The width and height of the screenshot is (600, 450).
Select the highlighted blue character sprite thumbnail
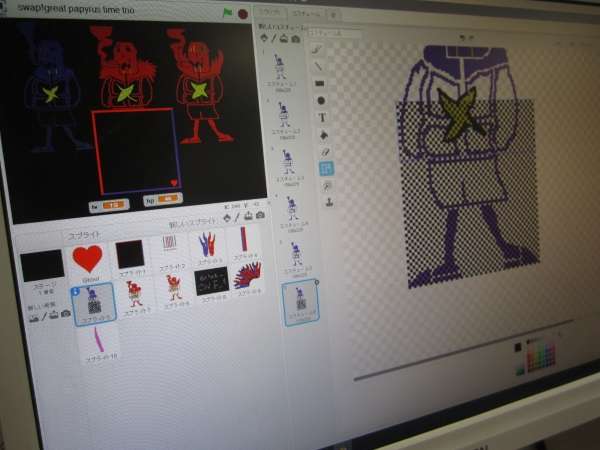[93, 304]
